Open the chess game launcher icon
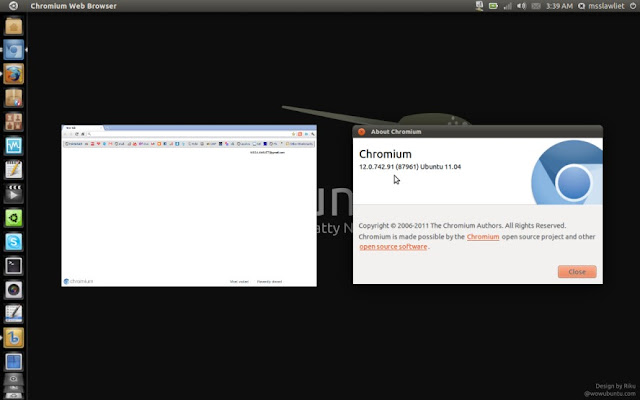The height and width of the screenshot is (400, 640). [13, 122]
